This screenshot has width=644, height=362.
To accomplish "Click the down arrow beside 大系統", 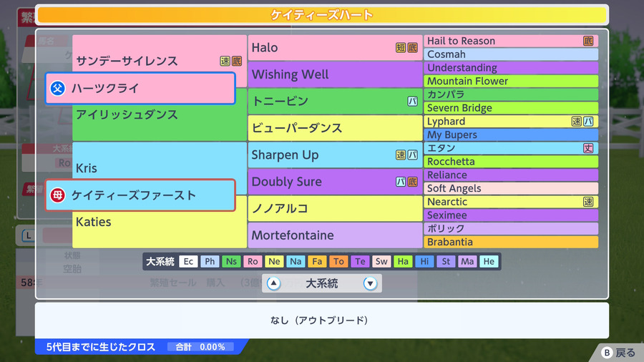I will pos(370,283).
